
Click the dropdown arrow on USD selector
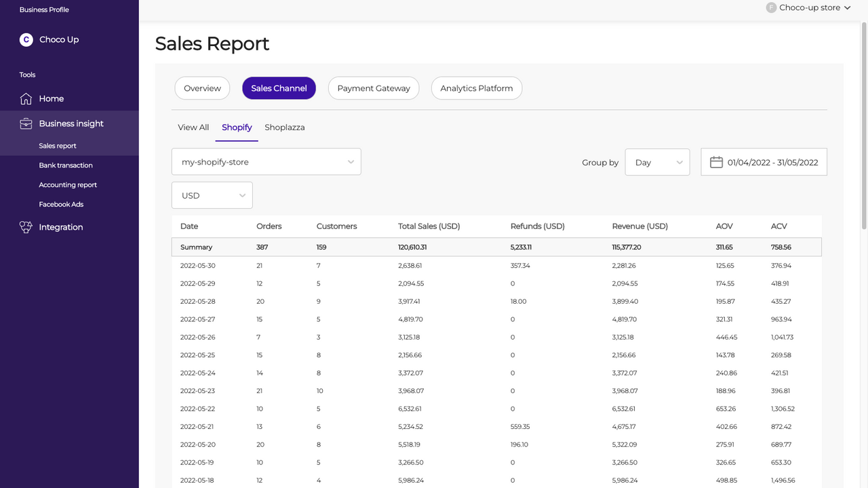pyautogui.click(x=242, y=195)
